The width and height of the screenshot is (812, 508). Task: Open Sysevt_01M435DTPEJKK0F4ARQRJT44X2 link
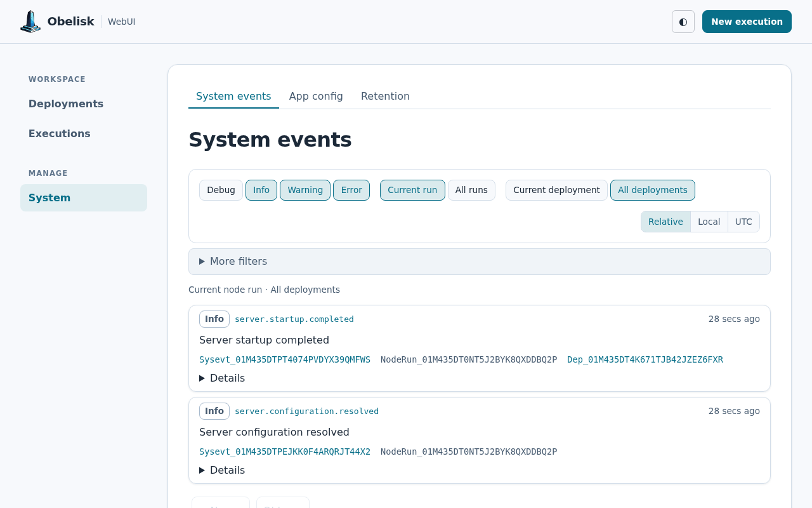(x=285, y=451)
